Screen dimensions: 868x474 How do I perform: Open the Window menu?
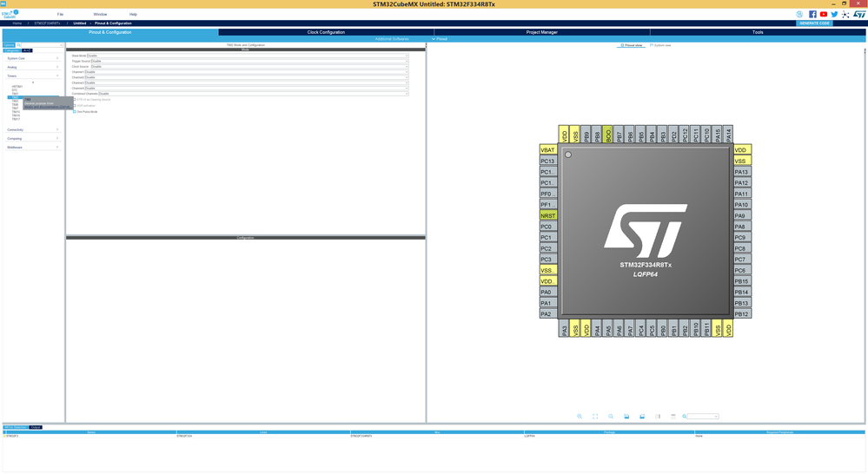pyautogui.click(x=100, y=15)
